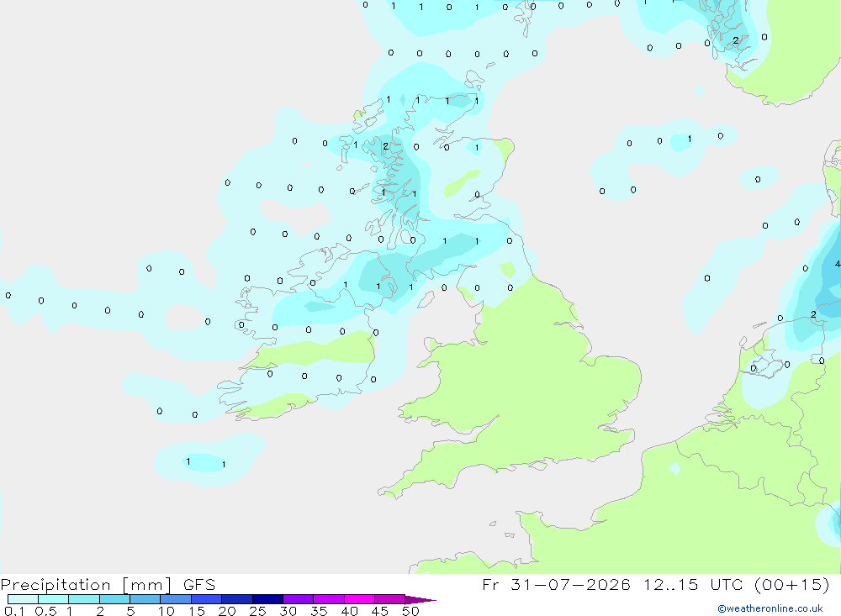Pick the 10–15 mm legend color box
This screenshot has width=841, height=616.
[x=176, y=599]
